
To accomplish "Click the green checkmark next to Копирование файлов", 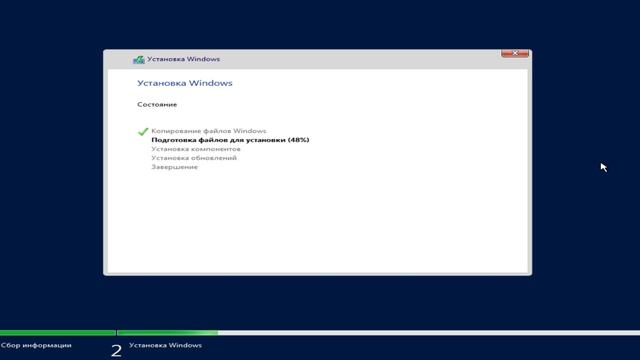I will click(143, 131).
